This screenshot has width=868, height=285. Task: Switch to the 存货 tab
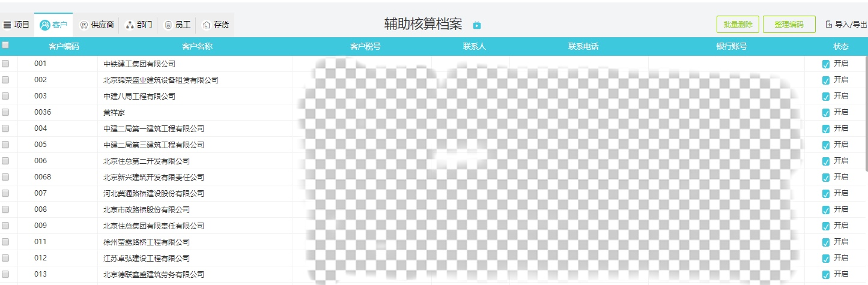coord(215,25)
